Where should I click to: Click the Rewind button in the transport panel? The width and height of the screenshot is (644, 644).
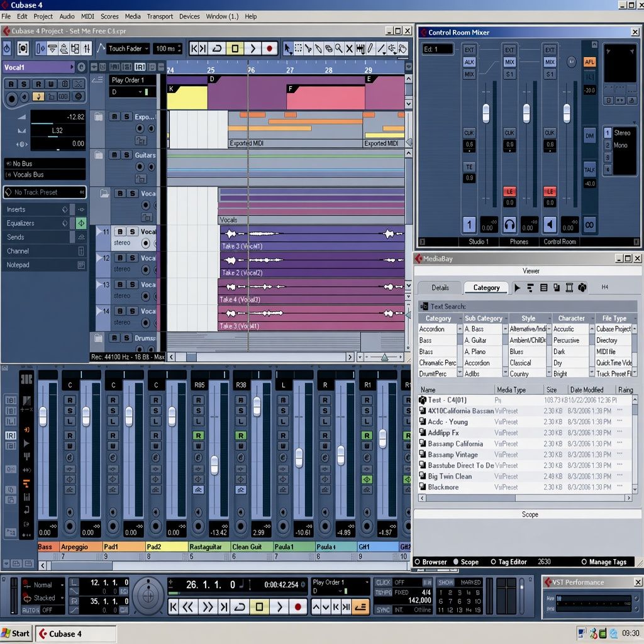(x=188, y=607)
